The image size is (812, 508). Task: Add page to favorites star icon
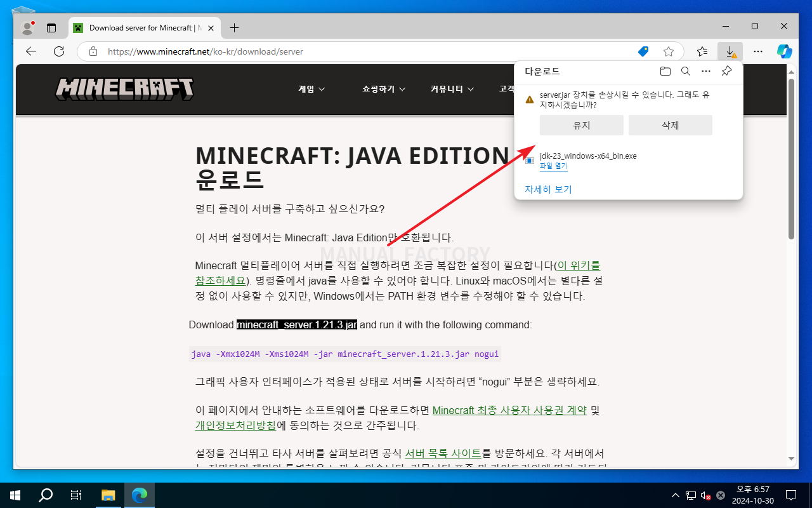[x=669, y=51]
